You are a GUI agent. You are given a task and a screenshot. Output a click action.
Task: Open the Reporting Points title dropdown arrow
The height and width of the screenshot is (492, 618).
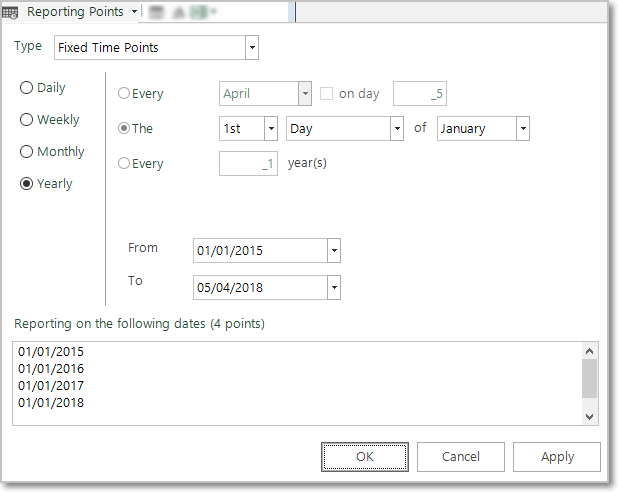click(x=134, y=12)
